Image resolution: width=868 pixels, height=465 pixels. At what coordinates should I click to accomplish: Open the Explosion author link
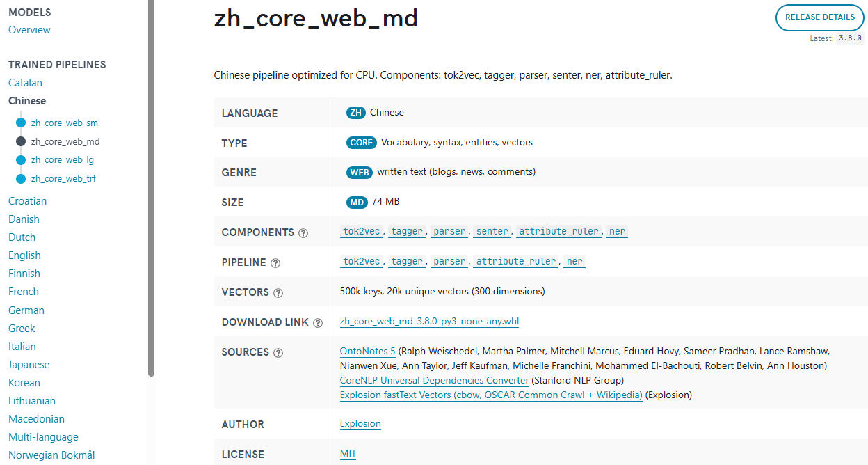(360, 424)
